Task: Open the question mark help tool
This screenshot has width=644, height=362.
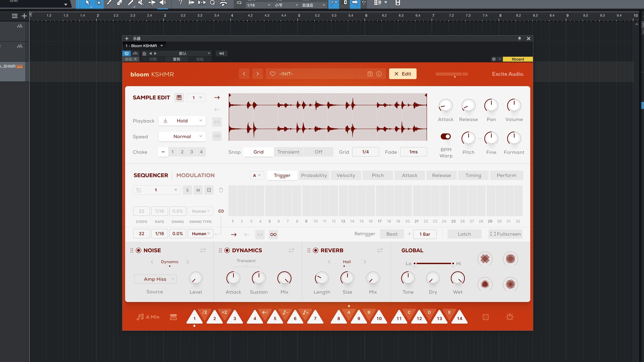Action: coord(180,3)
